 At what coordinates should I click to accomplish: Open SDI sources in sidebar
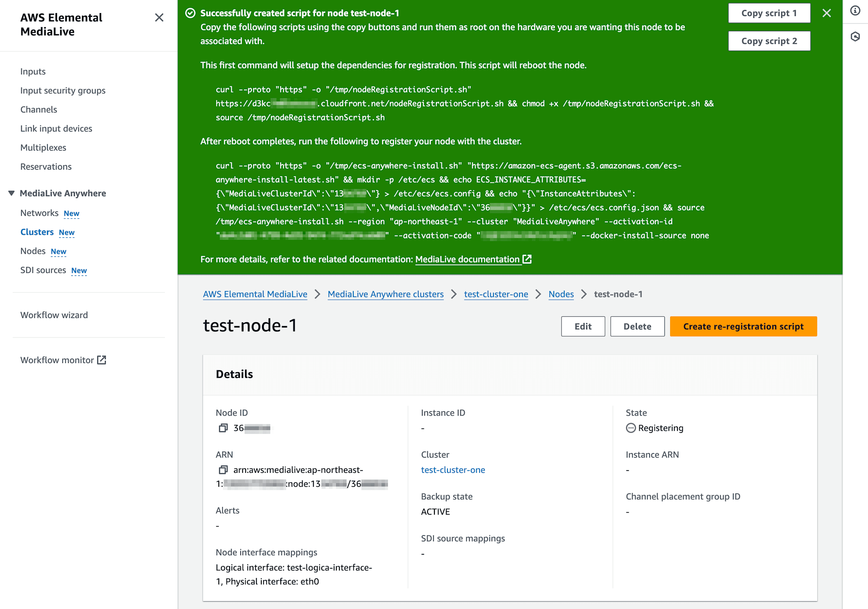(43, 270)
